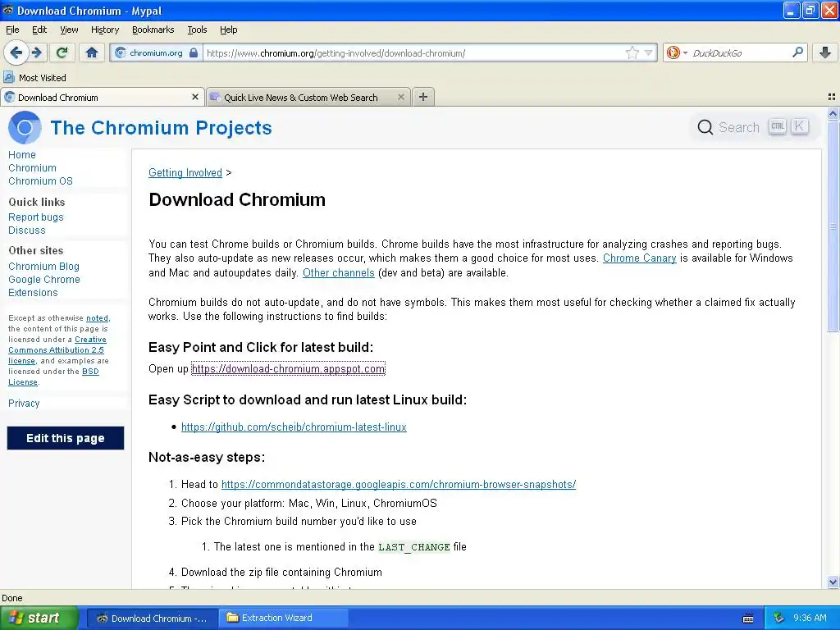Click the page scrollbar up arrow
This screenshot has height=630, width=840.
click(833, 113)
